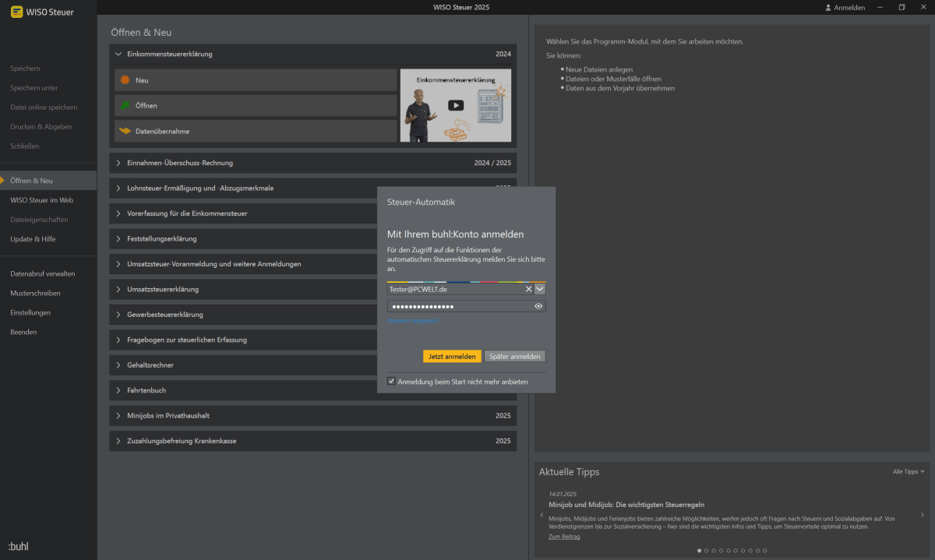Click the :buhl logo in the sidebar
Screen dimensions: 935x560
(x=19, y=546)
